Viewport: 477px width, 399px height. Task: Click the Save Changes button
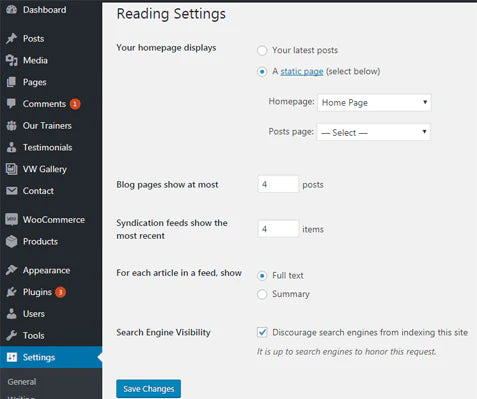point(149,389)
